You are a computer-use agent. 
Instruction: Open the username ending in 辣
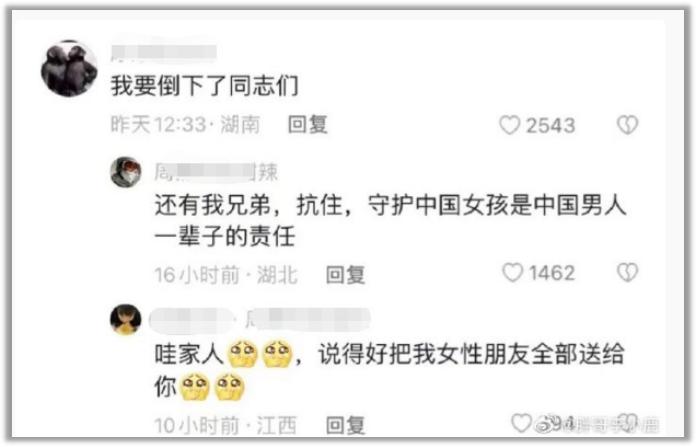coord(216,172)
